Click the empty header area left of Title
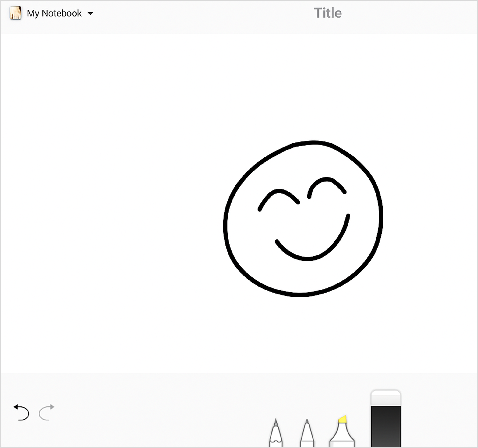This screenshot has width=478, height=448. 204,14
